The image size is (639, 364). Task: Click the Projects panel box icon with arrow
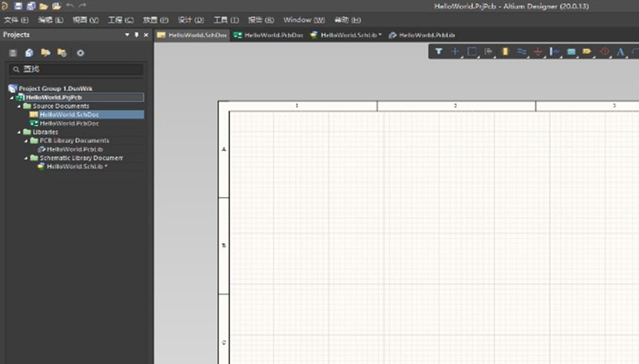click(29, 52)
